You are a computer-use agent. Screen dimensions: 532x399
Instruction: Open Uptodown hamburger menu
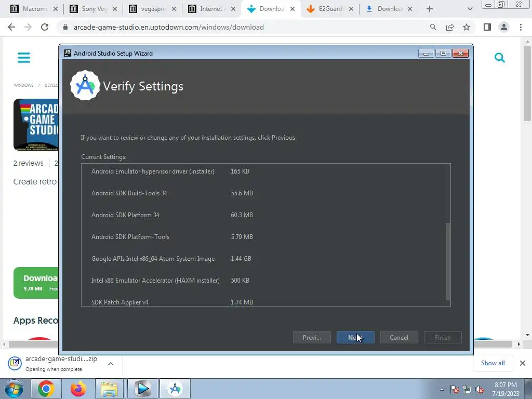tap(24, 57)
